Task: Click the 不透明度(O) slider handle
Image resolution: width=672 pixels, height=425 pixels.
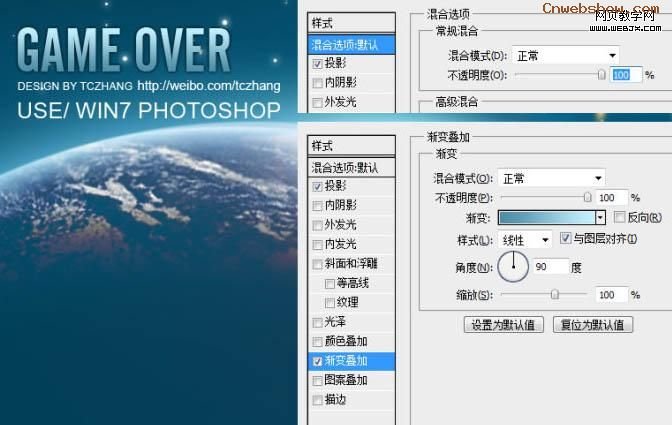Action: [601, 75]
